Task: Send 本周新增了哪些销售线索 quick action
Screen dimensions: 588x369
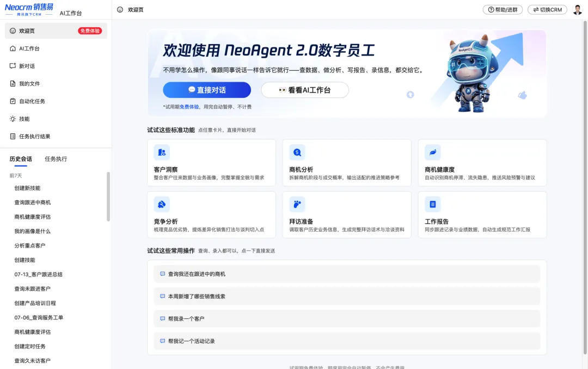Action: [347, 296]
